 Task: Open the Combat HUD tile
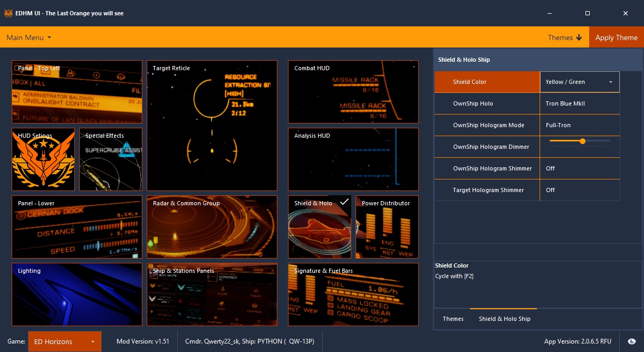(353, 92)
